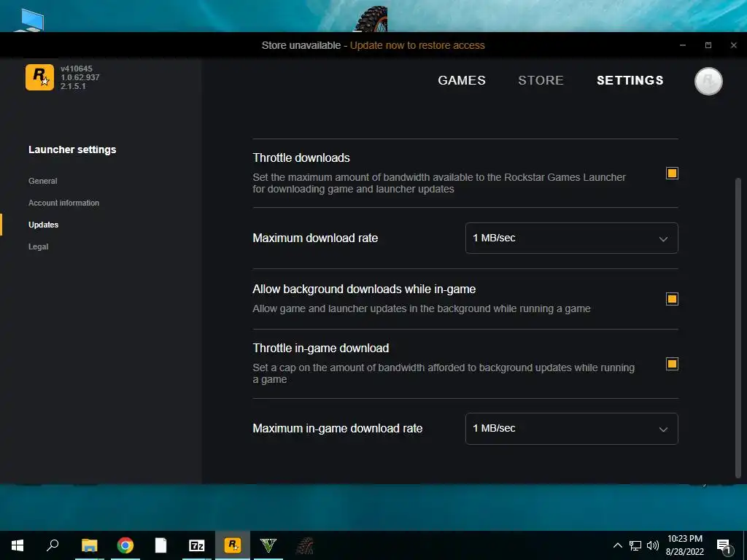
Task: Switch to the STORE tab
Action: pos(541,80)
